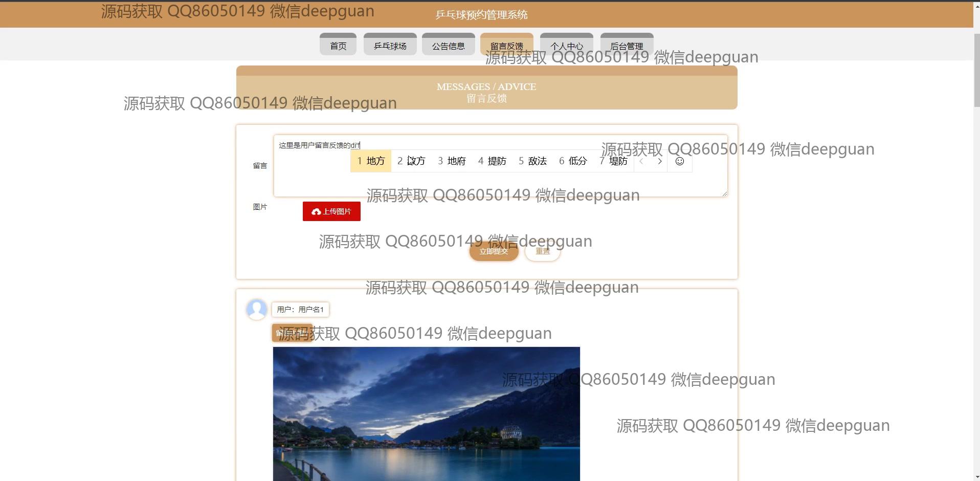Choose IME candidate 7 堤防

tap(613, 161)
